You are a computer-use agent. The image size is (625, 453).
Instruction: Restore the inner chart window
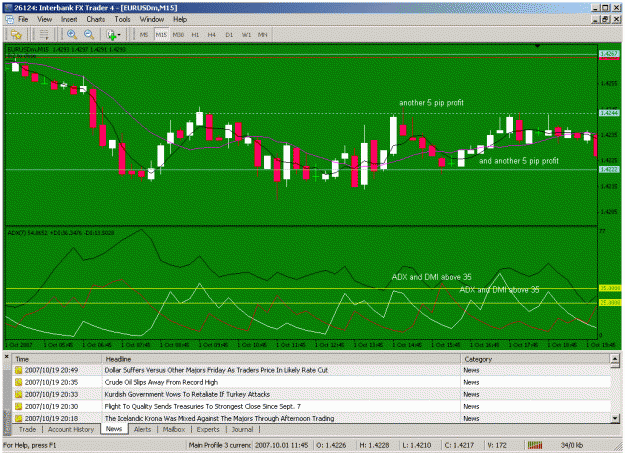[606, 19]
